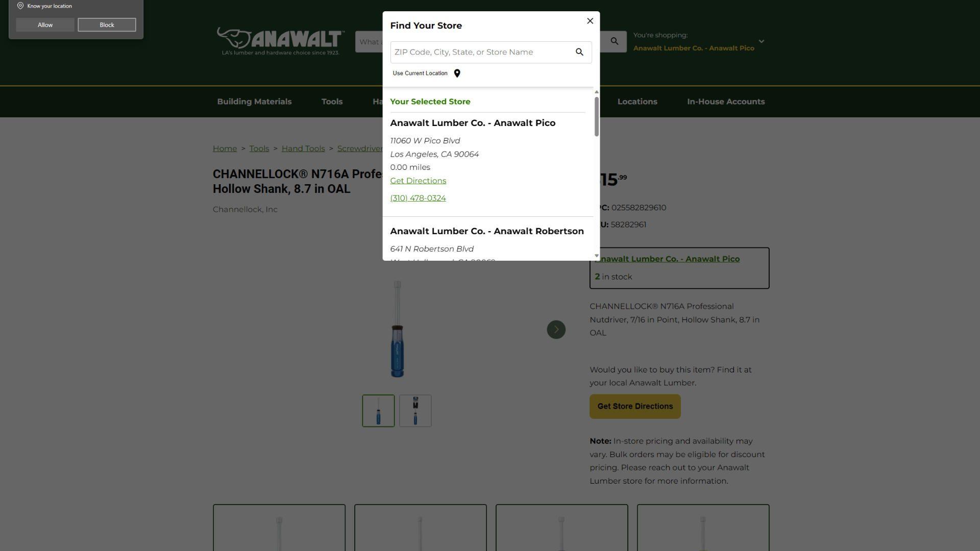Click Get Store Directions button
This screenshot has height=551, width=980.
tap(635, 406)
